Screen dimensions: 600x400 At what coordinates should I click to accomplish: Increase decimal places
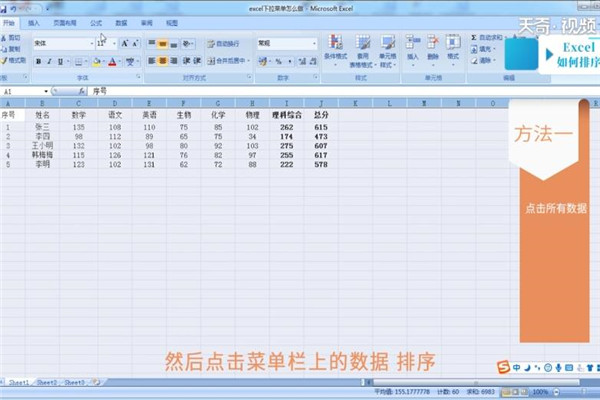[x=302, y=61]
